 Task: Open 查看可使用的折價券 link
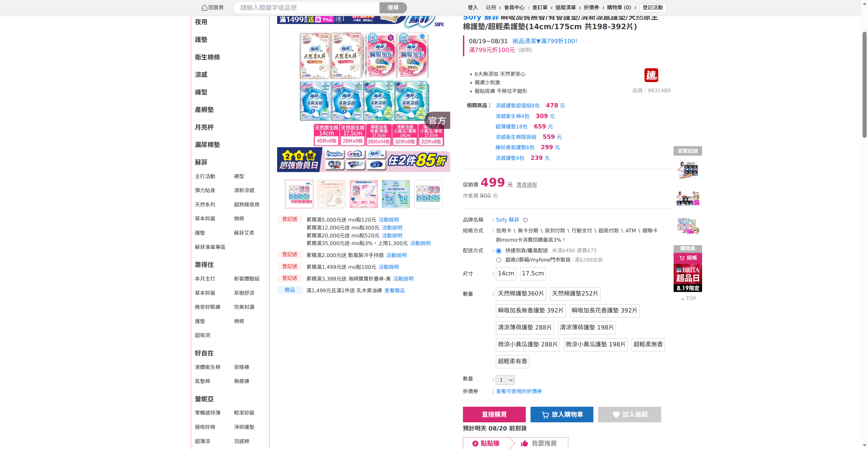(x=519, y=391)
